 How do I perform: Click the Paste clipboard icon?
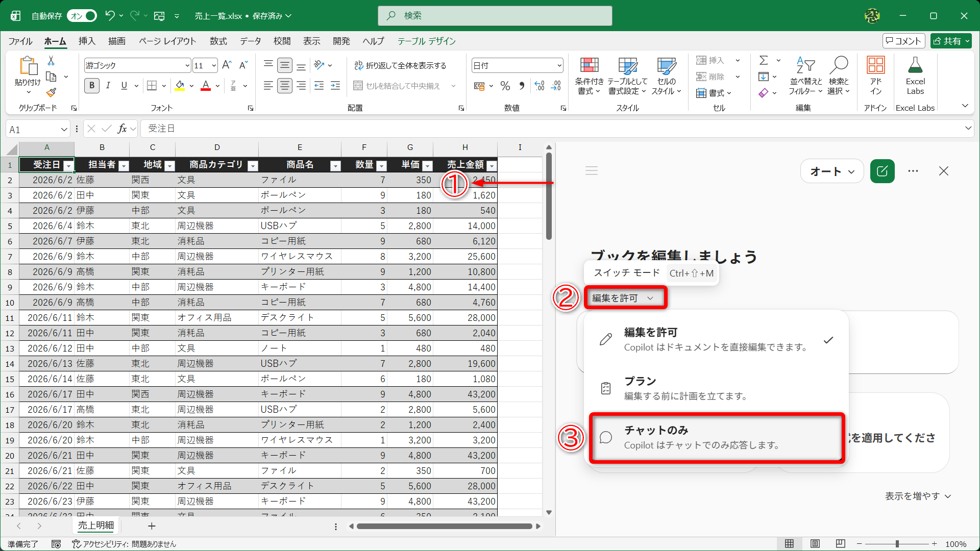click(x=28, y=66)
